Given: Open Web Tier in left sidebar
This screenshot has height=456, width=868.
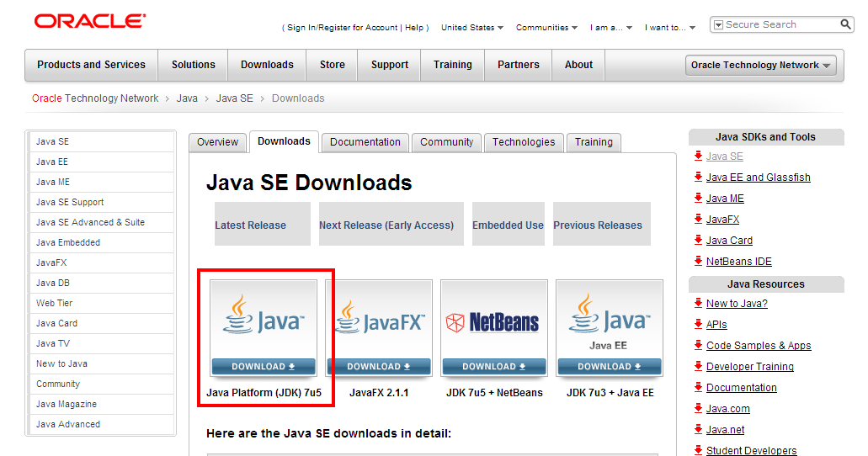Looking at the screenshot, I should (102, 303).
